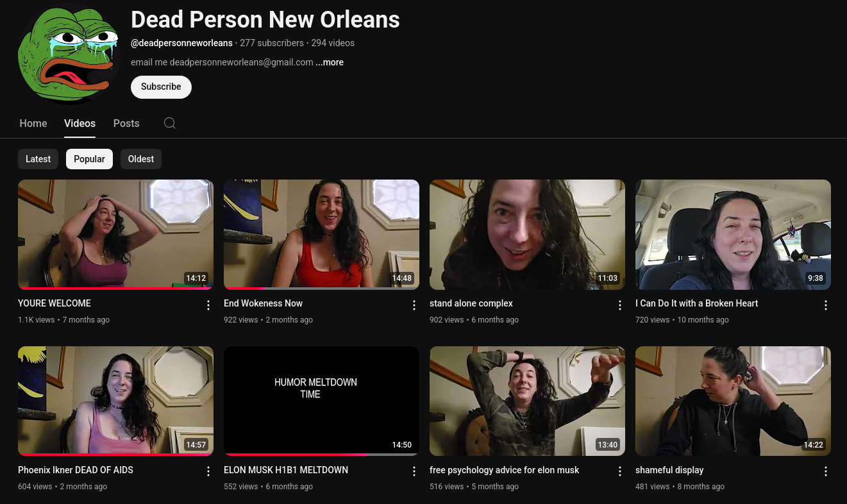The width and height of the screenshot is (847, 504).
Task: Click the 9:38 duration badge
Action: pyautogui.click(x=815, y=278)
